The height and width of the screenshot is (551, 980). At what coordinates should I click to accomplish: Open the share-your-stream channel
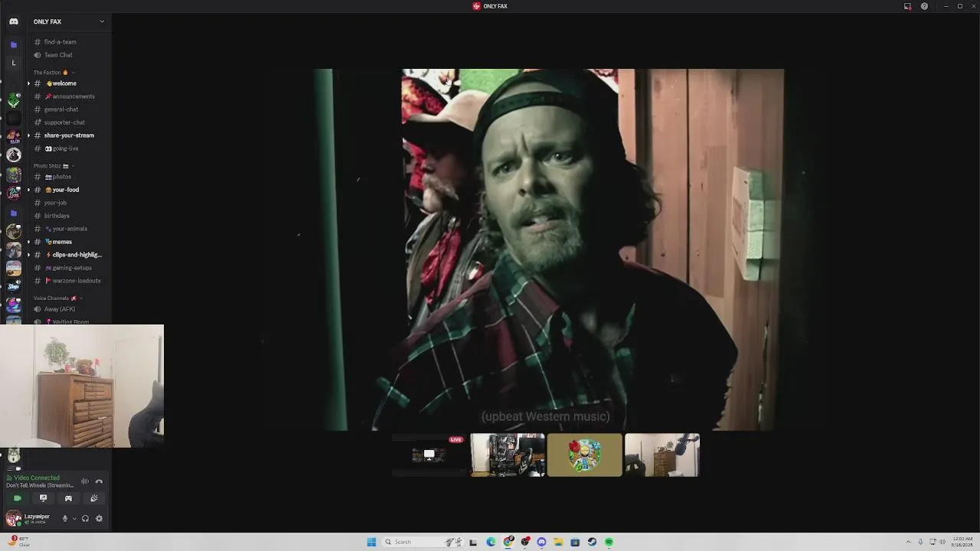(x=67, y=135)
